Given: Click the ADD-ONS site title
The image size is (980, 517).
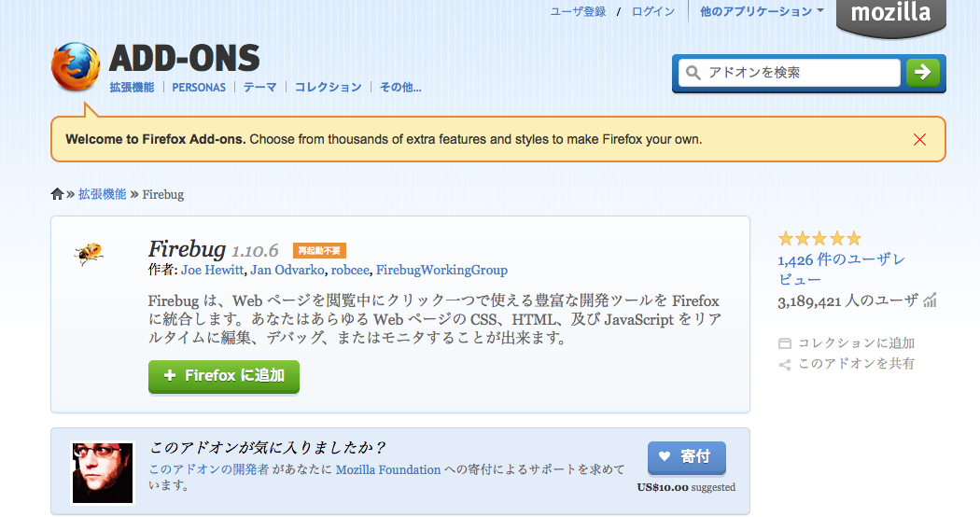Looking at the screenshot, I should pos(185,58).
